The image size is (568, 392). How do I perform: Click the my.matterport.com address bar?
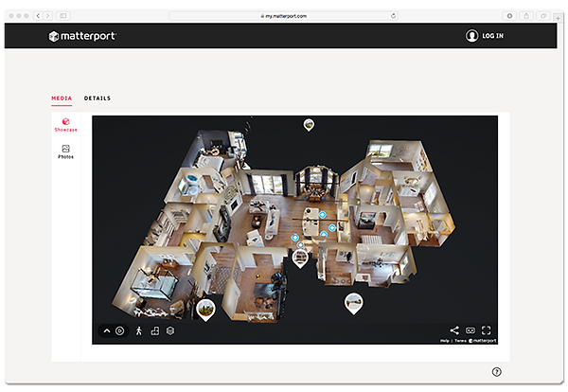(x=284, y=16)
